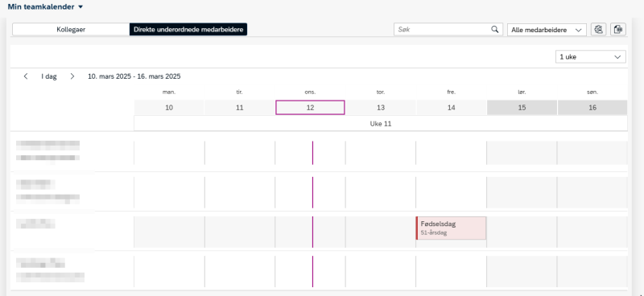Click the calendar export icon
Viewport: 644px width, 296px height.
(x=618, y=30)
